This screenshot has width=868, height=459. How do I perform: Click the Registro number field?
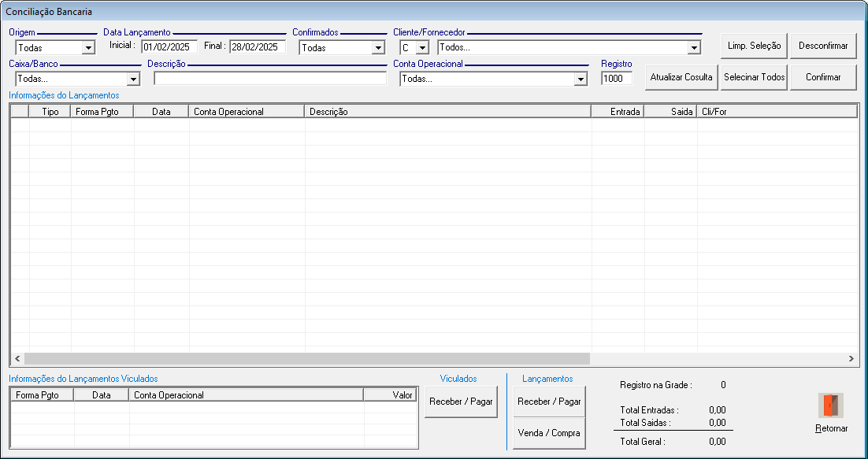[616, 79]
